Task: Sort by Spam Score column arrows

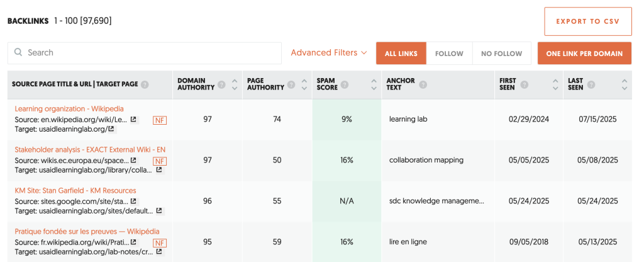Action: click(374, 85)
